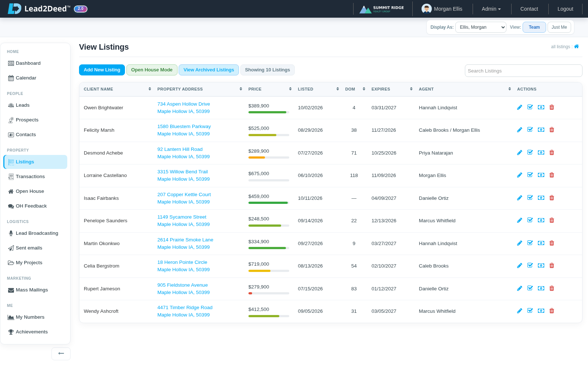Viewport: 588px width, 368px height.
Task: Click trash icon for Penelope Saunders
Action: tap(552, 220)
